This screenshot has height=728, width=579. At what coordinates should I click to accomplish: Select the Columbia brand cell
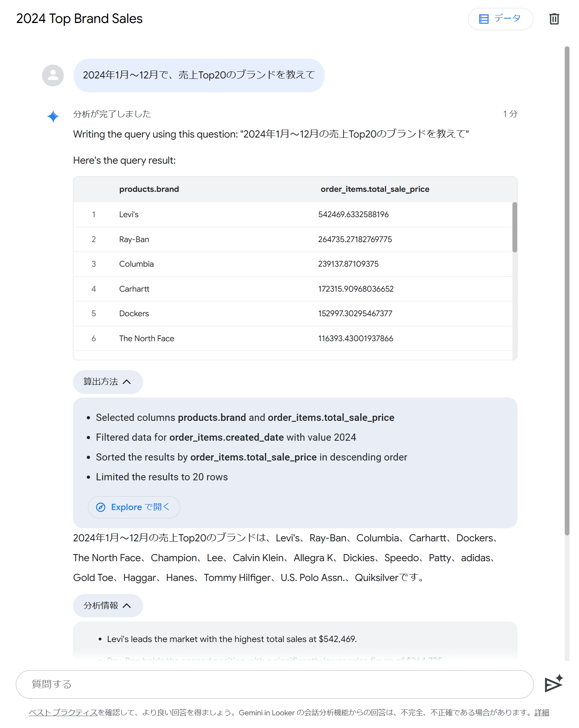click(x=136, y=264)
